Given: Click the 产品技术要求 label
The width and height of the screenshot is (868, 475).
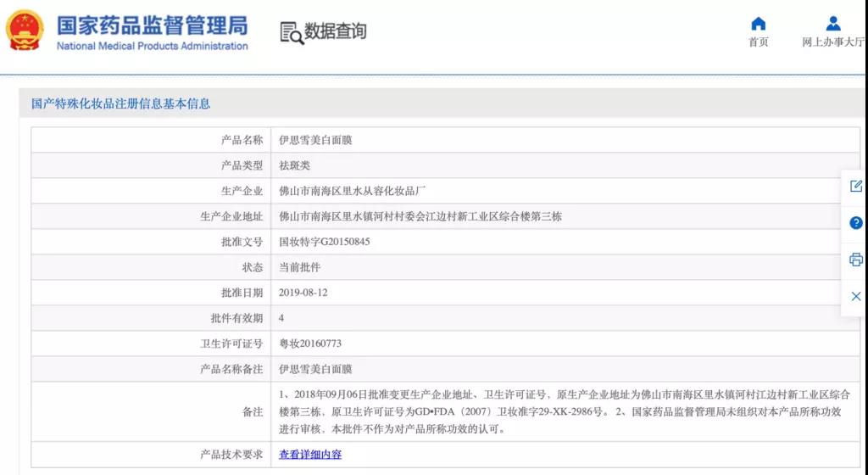Looking at the screenshot, I should tap(231, 455).
